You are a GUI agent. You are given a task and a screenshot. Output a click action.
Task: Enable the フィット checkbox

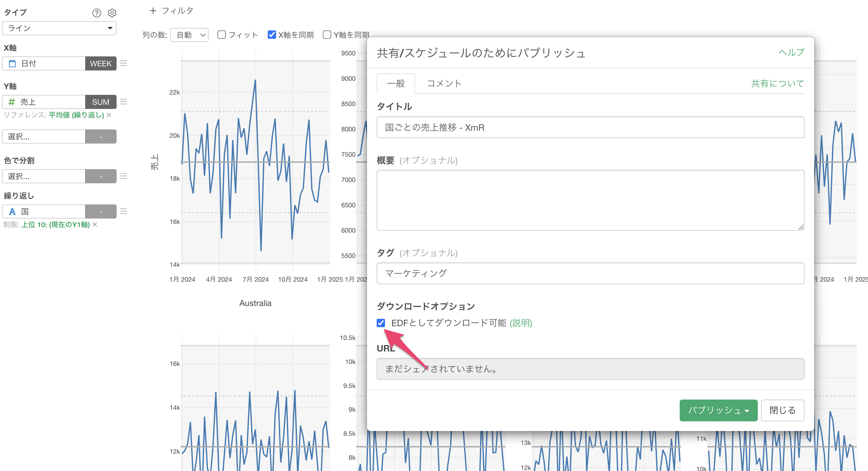pos(221,35)
